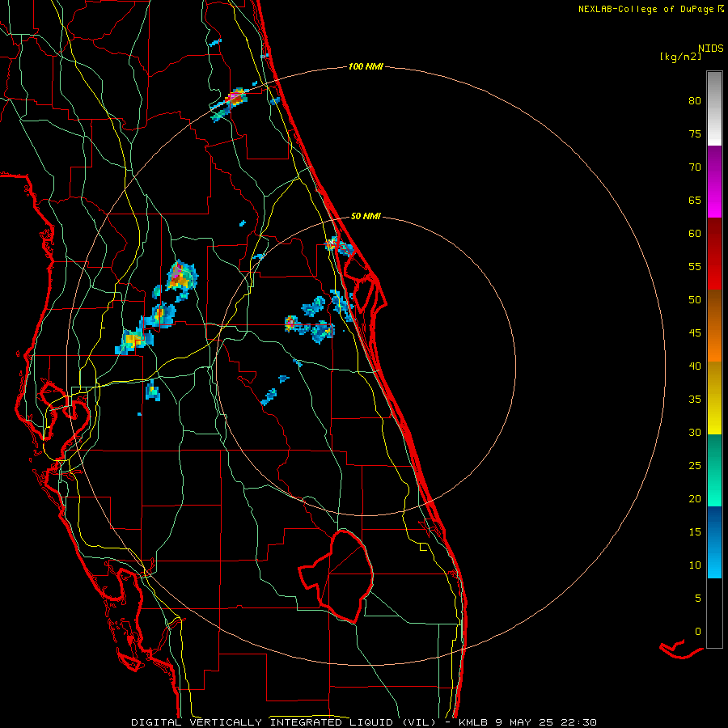Pick the gray-to-white band on the VIL scale
Screen dimensions: 728x728
[x=714, y=108]
